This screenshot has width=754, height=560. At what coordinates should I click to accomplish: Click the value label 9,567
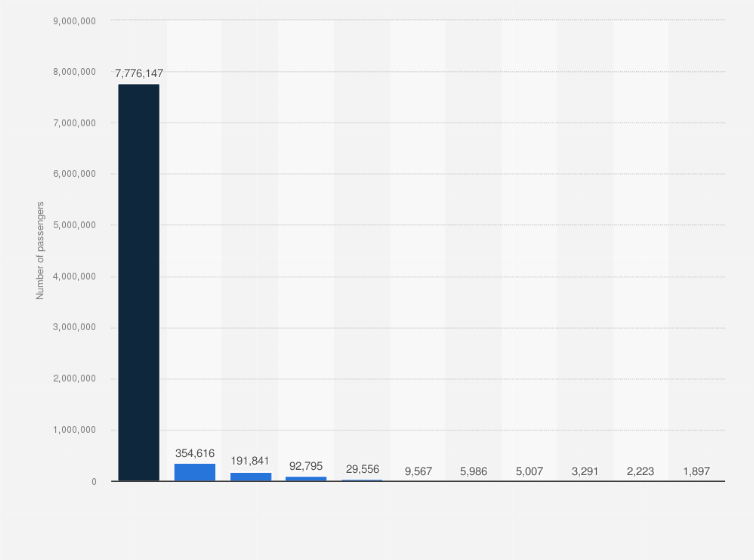click(x=418, y=471)
